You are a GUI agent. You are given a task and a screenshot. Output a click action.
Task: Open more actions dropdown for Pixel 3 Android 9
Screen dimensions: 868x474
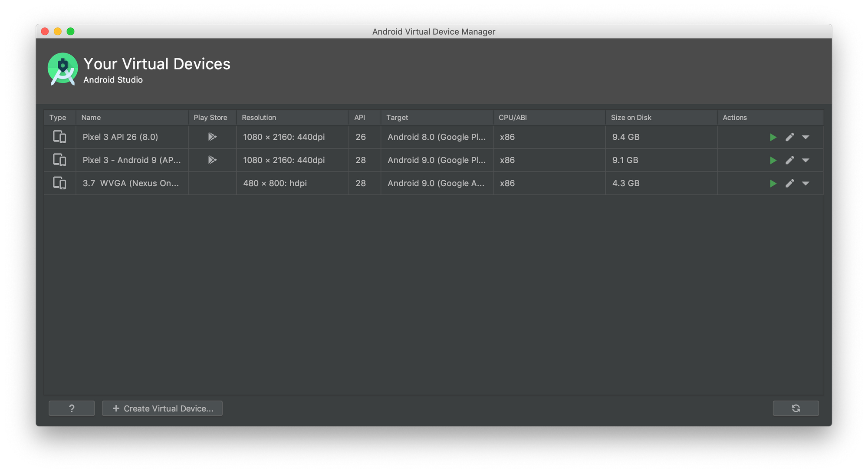806,160
